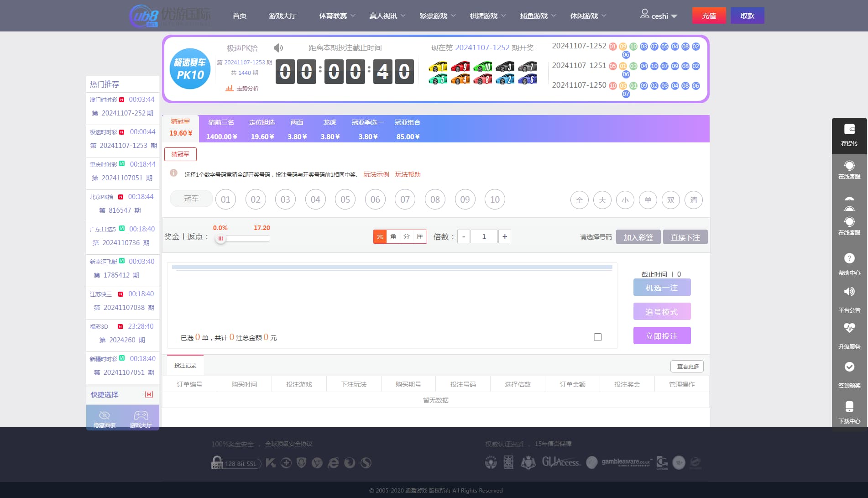Click the bonus rebate slider handle

[220, 238]
